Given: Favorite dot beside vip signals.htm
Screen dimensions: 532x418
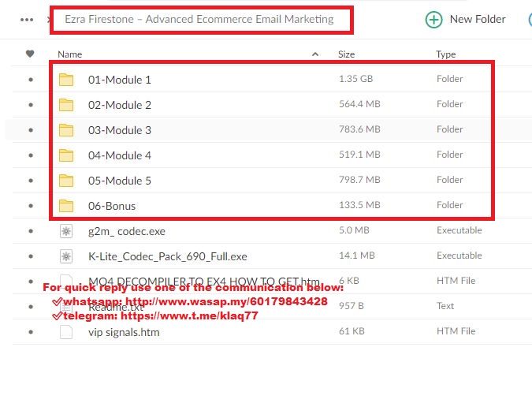Looking at the screenshot, I should click(x=31, y=332).
